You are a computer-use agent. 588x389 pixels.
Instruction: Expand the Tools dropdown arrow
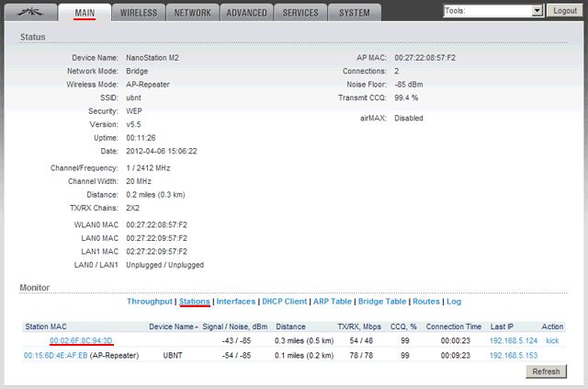coord(537,10)
